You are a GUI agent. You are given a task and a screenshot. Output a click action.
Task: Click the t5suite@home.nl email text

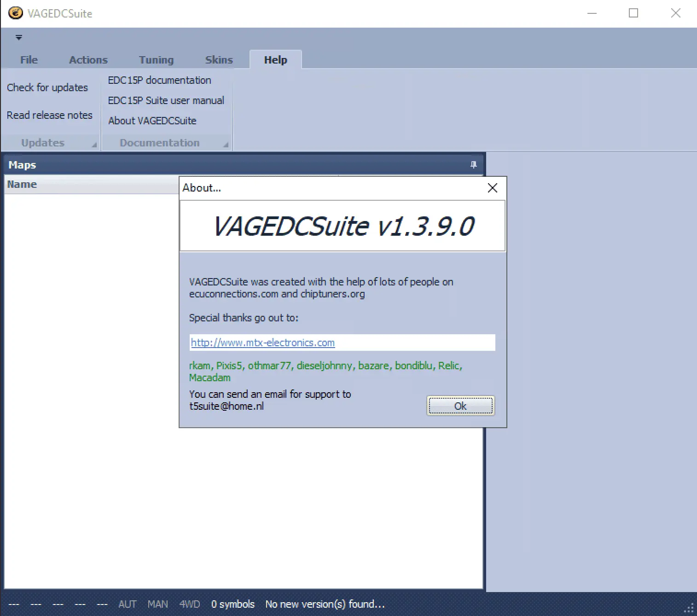coord(227,406)
